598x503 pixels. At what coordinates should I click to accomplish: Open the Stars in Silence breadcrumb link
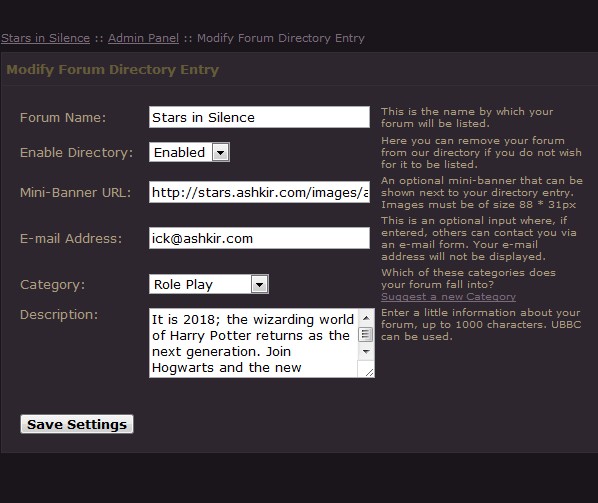pos(45,38)
